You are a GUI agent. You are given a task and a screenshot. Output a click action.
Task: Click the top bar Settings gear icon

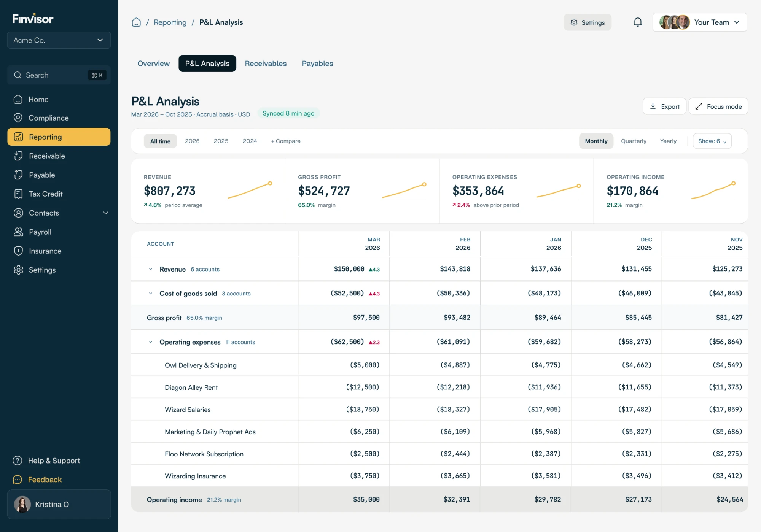tap(574, 22)
